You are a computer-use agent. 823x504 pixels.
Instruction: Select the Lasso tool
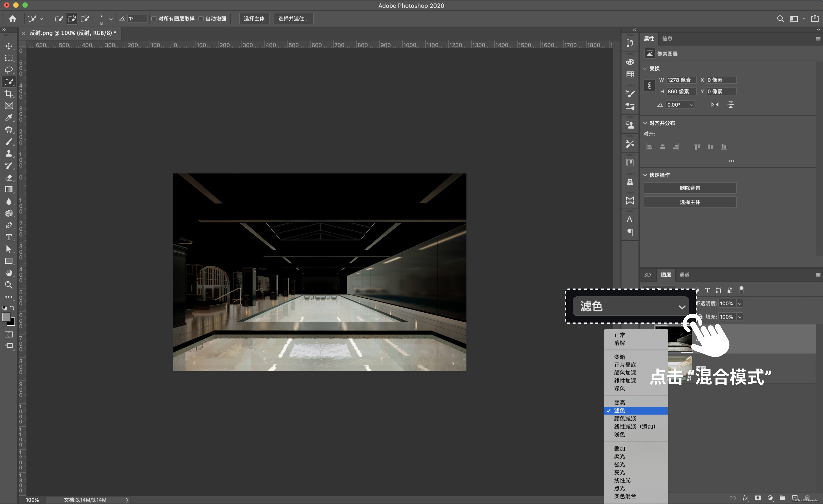pyautogui.click(x=9, y=70)
